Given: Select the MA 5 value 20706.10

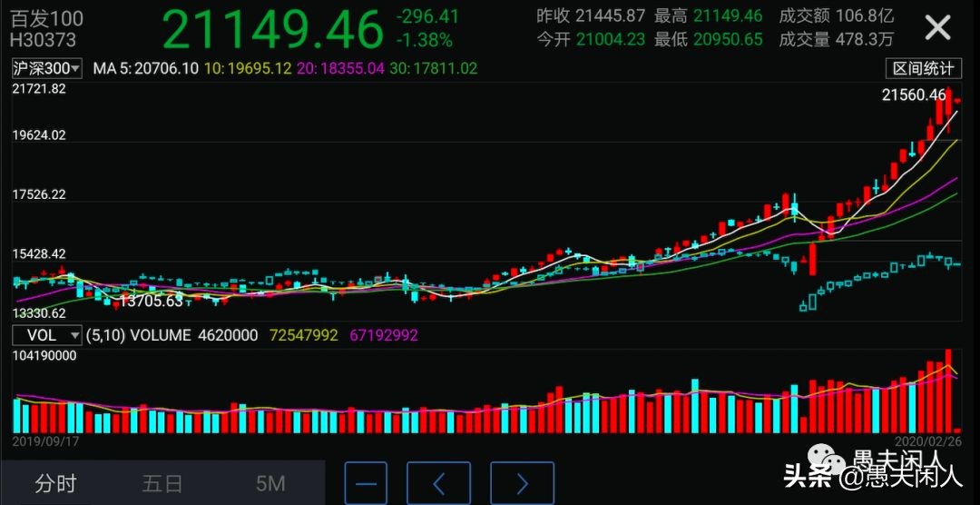Looking at the screenshot, I should (166, 68).
